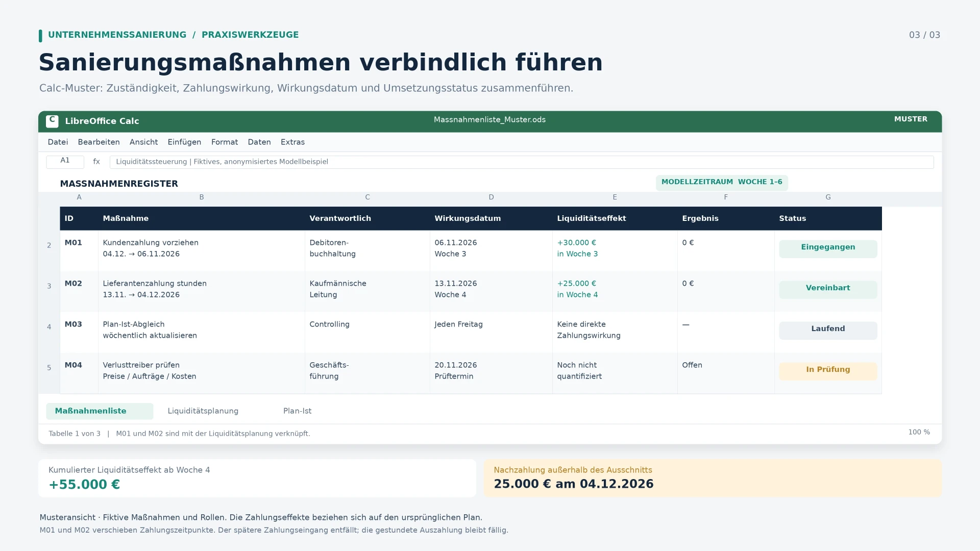
Task: Click the M01 ID cell
Action: click(79, 251)
